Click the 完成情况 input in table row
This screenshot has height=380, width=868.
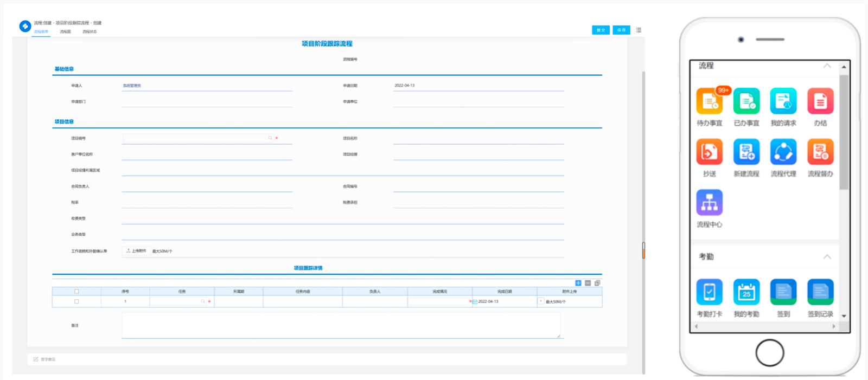(438, 301)
